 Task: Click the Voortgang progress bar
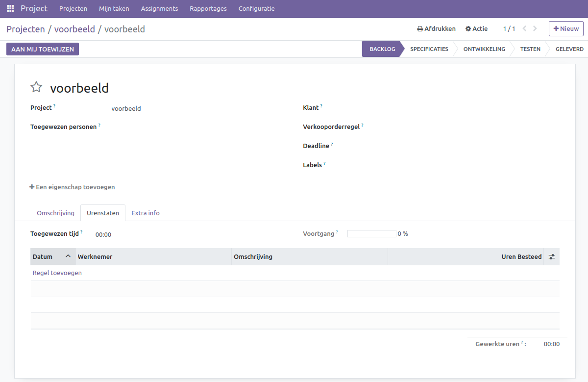pyautogui.click(x=371, y=234)
